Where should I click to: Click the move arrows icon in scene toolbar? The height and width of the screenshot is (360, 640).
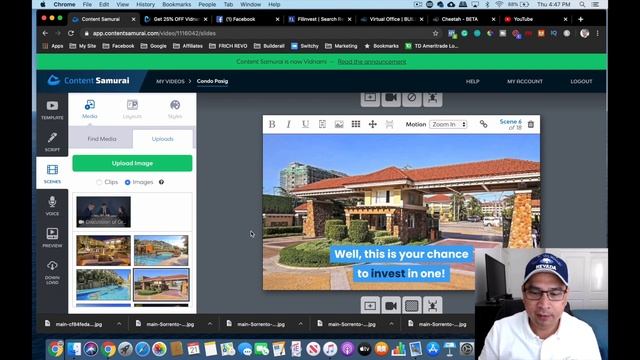[x=372, y=124]
